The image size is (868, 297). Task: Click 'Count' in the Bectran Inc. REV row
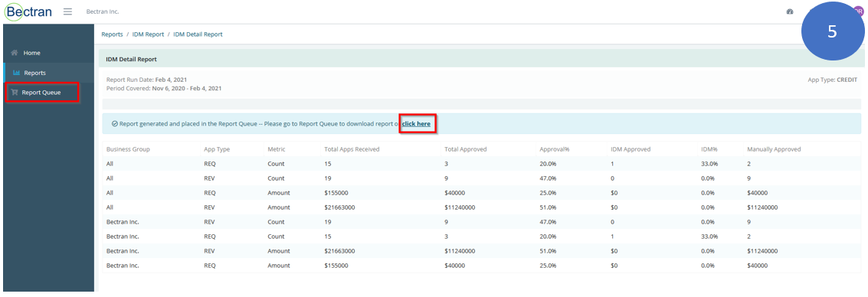(x=276, y=222)
